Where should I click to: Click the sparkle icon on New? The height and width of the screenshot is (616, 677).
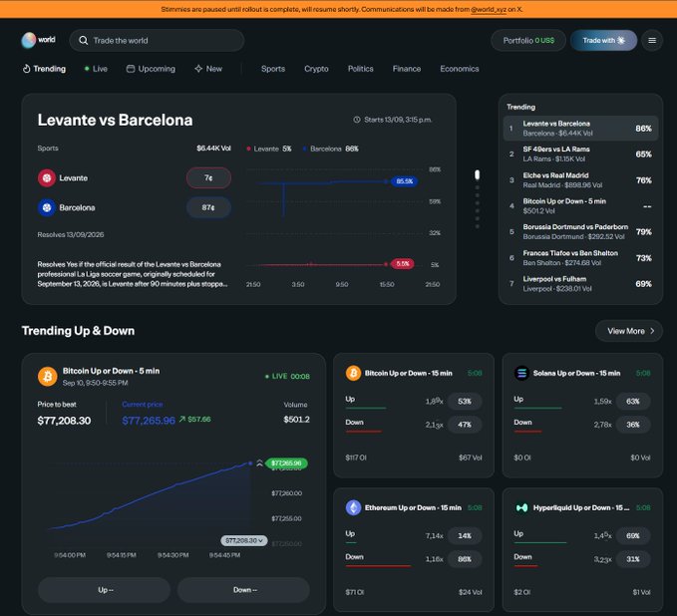tap(198, 69)
